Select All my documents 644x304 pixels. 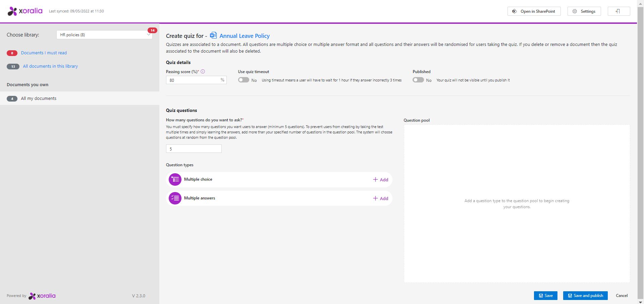pos(79,99)
